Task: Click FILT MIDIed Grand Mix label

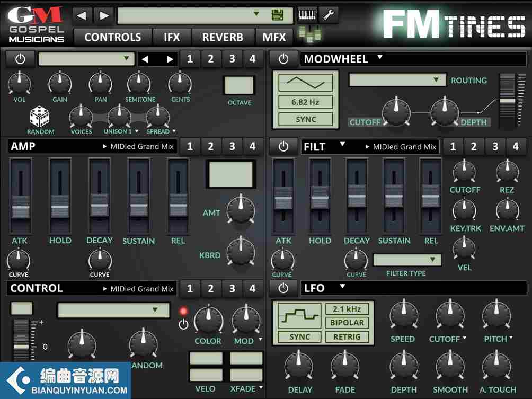Action: pos(404,147)
